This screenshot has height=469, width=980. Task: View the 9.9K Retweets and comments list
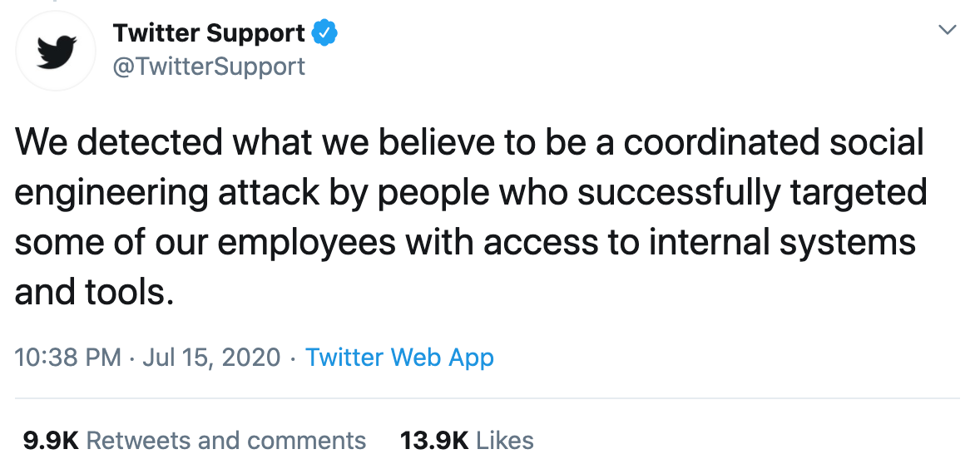click(195, 440)
